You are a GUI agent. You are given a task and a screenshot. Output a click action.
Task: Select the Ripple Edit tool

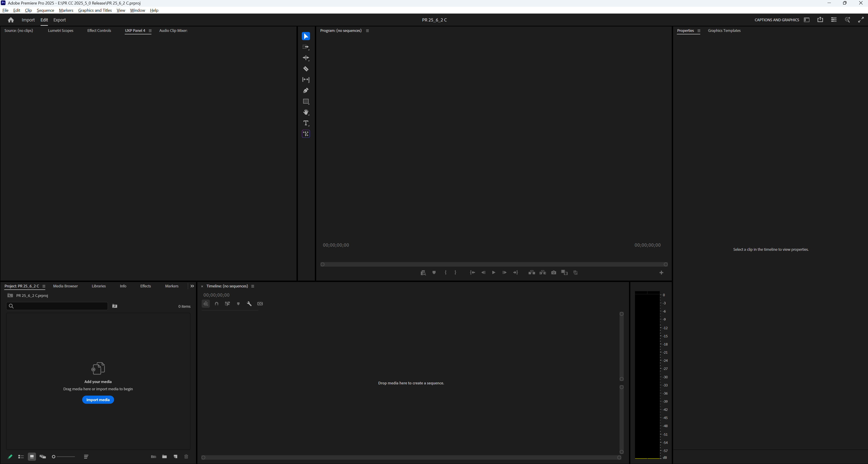[306, 58]
